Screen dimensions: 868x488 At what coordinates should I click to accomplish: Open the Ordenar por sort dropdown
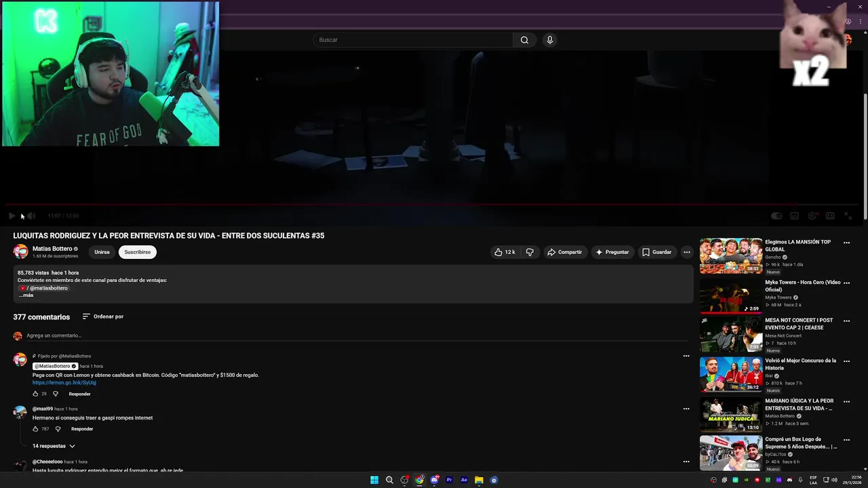(103, 317)
